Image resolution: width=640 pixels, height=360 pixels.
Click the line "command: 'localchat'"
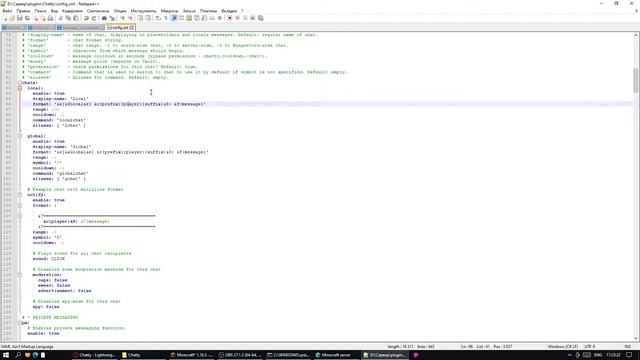59,120
